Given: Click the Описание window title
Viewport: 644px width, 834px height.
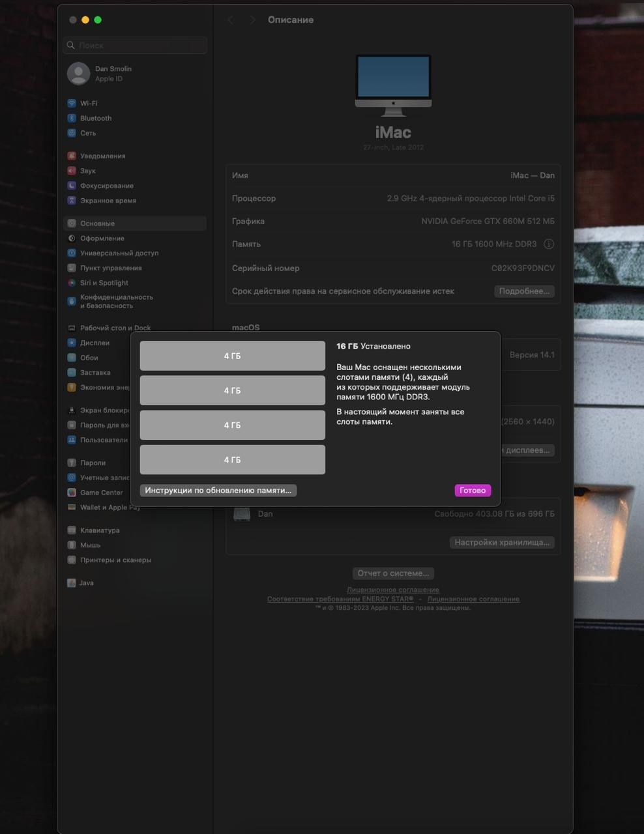Looking at the screenshot, I should [291, 20].
